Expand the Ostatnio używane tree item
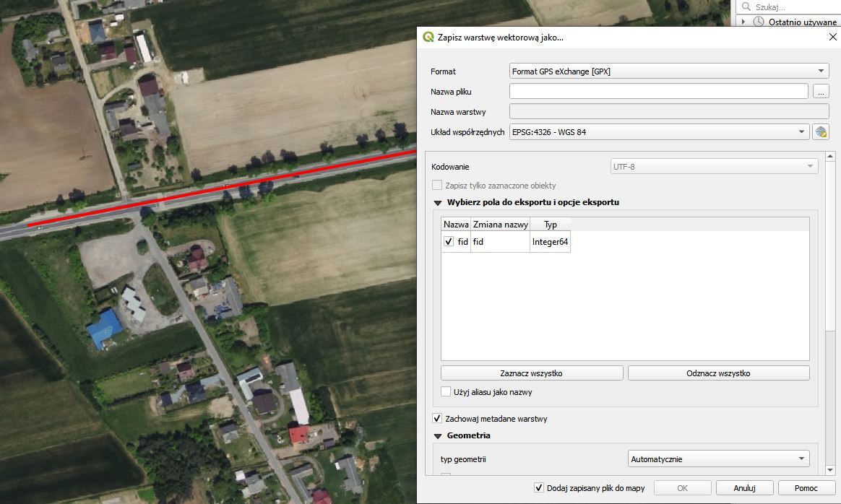 743,22
